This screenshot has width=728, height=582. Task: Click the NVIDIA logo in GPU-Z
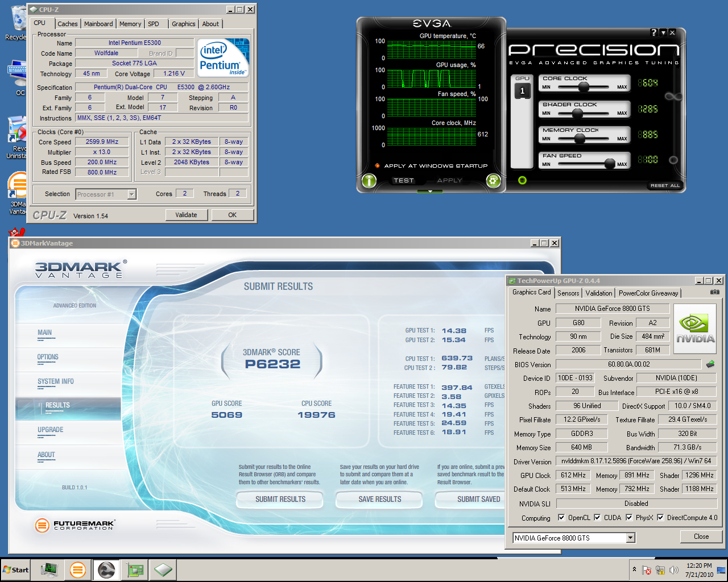(x=694, y=329)
